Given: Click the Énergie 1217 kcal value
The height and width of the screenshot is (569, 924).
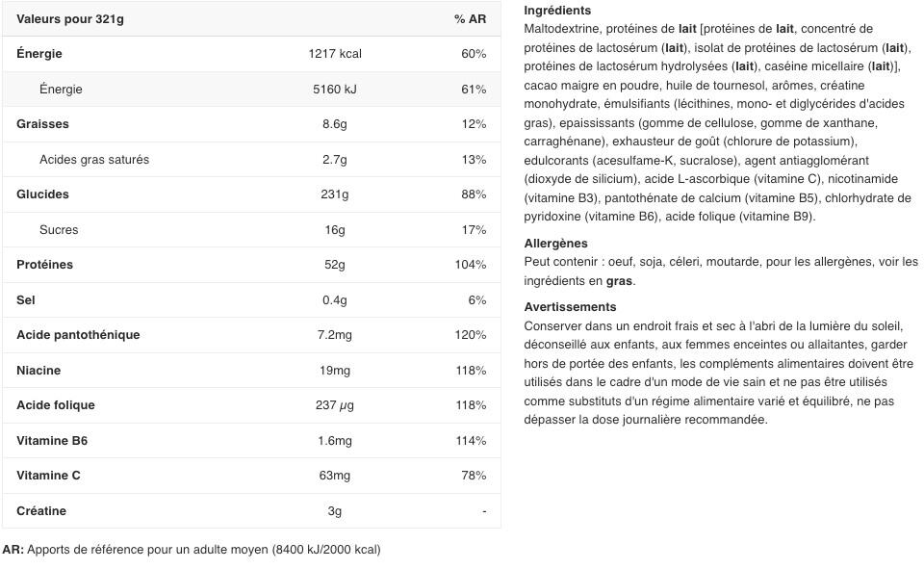Looking at the screenshot, I should tap(335, 54).
